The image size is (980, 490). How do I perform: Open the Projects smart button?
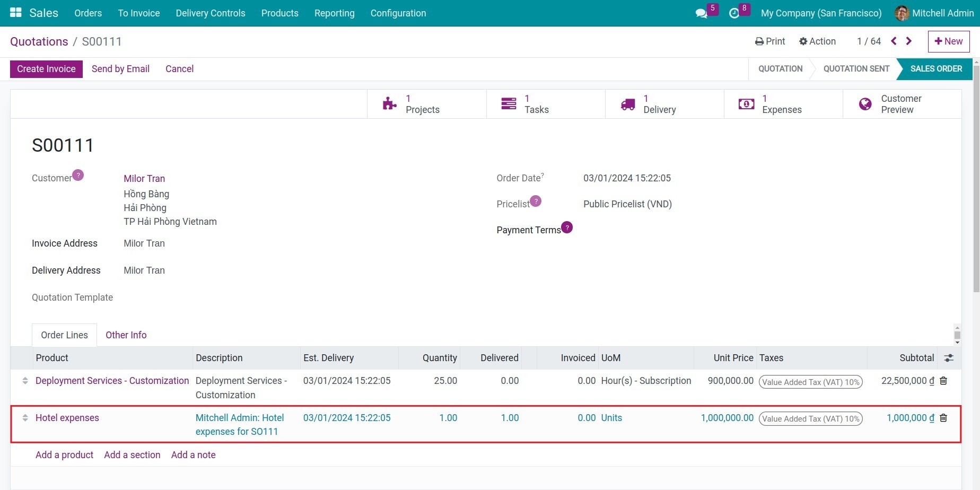click(x=422, y=103)
